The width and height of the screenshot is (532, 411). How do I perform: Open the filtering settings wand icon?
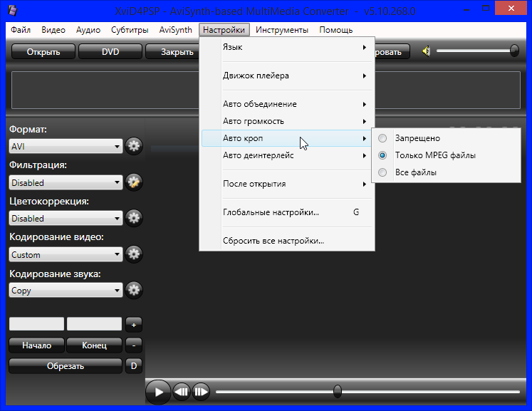134,182
